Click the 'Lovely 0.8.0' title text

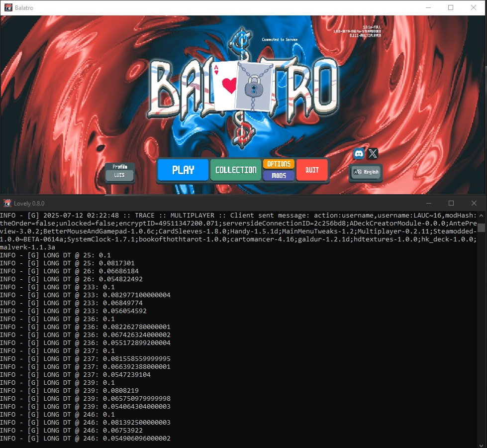click(29, 203)
